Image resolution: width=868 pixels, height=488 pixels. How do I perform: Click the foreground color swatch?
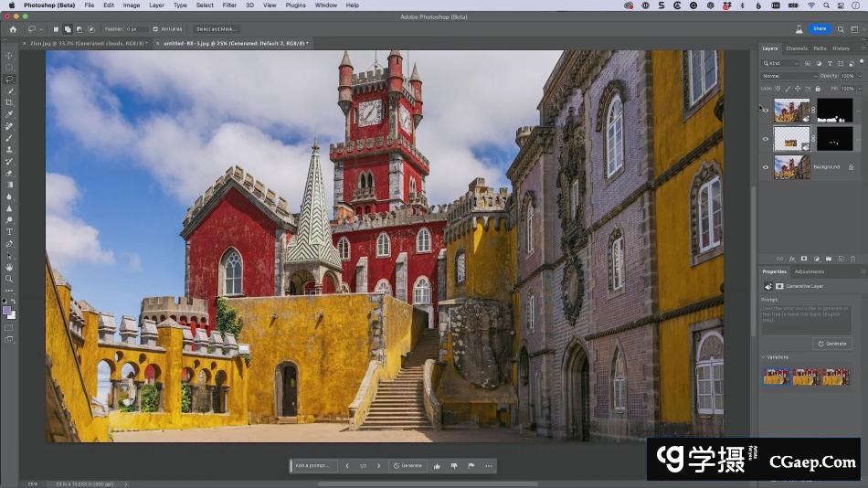click(7, 310)
